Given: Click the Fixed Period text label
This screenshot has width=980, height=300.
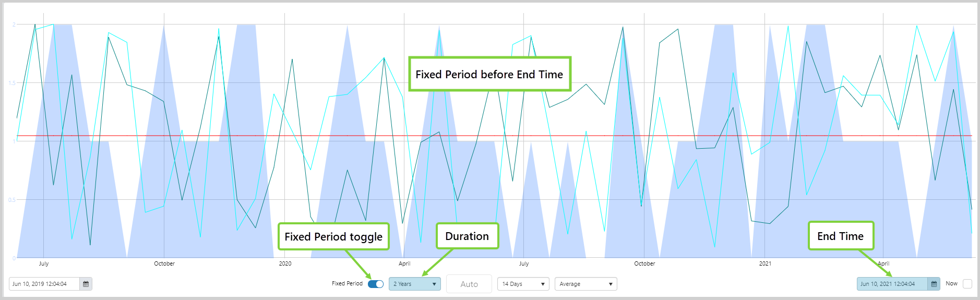Looking at the screenshot, I should tap(347, 284).
